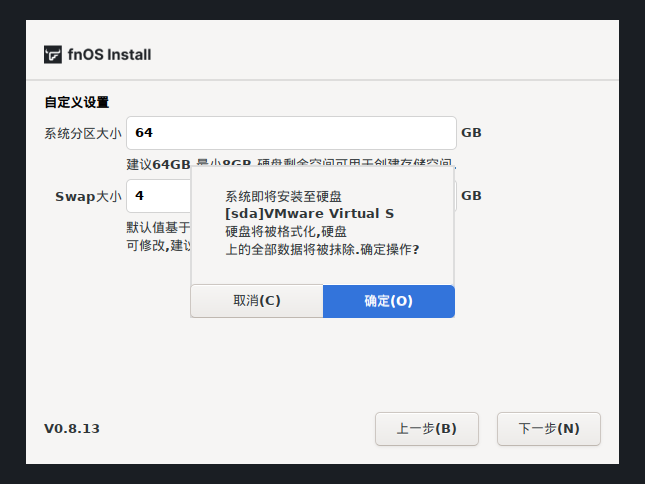Click the GB unit beside Swap field

[471, 196]
